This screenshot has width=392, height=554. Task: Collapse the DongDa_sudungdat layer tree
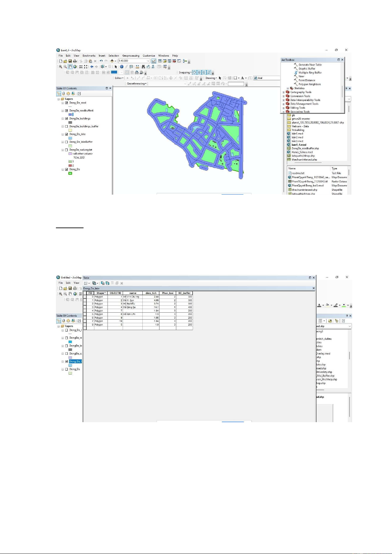coord(62,150)
